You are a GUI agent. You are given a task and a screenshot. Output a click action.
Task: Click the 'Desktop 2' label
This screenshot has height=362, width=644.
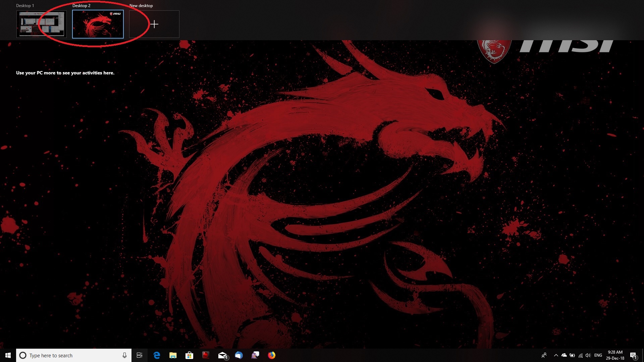(82, 6)
